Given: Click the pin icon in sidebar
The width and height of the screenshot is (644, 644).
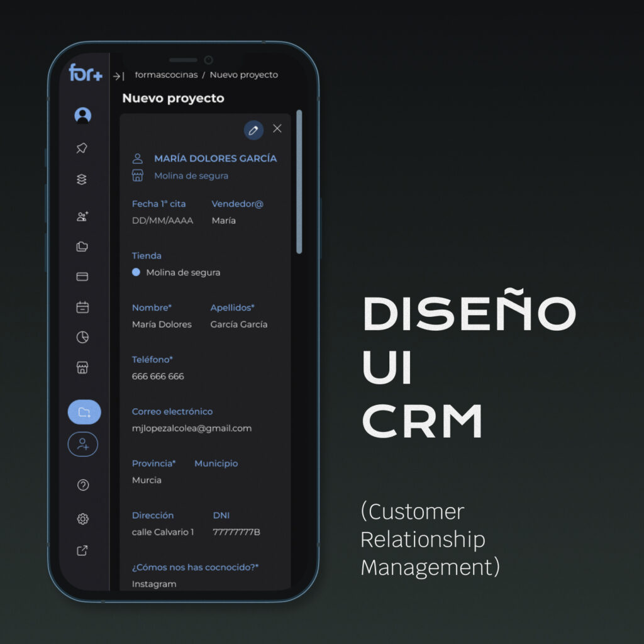Looking at the screenshot, I should (82, 148).
